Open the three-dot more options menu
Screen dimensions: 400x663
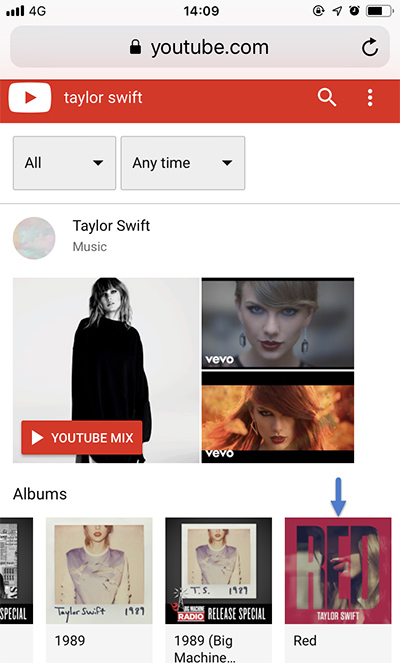[x=370, y=98]
